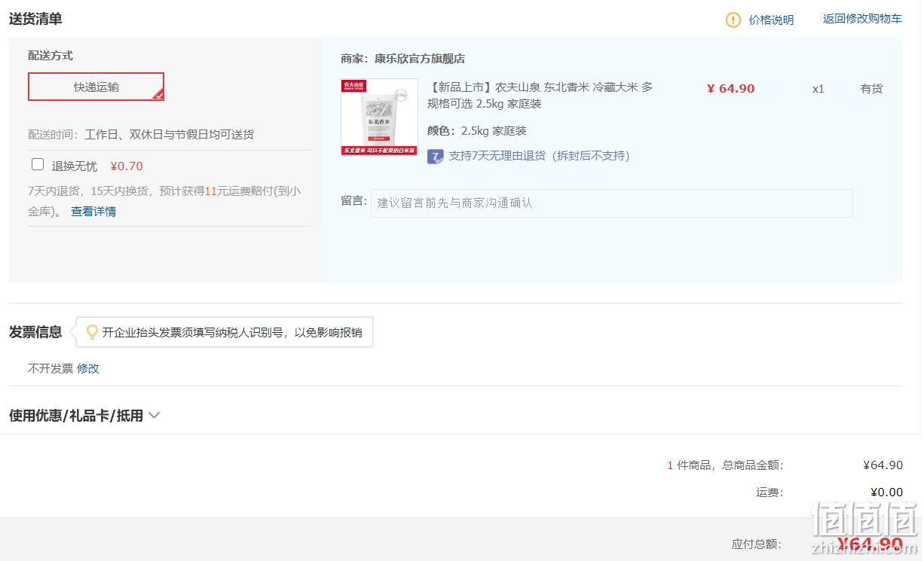Click the 配送时间 delivery time text

coord(141,135)
